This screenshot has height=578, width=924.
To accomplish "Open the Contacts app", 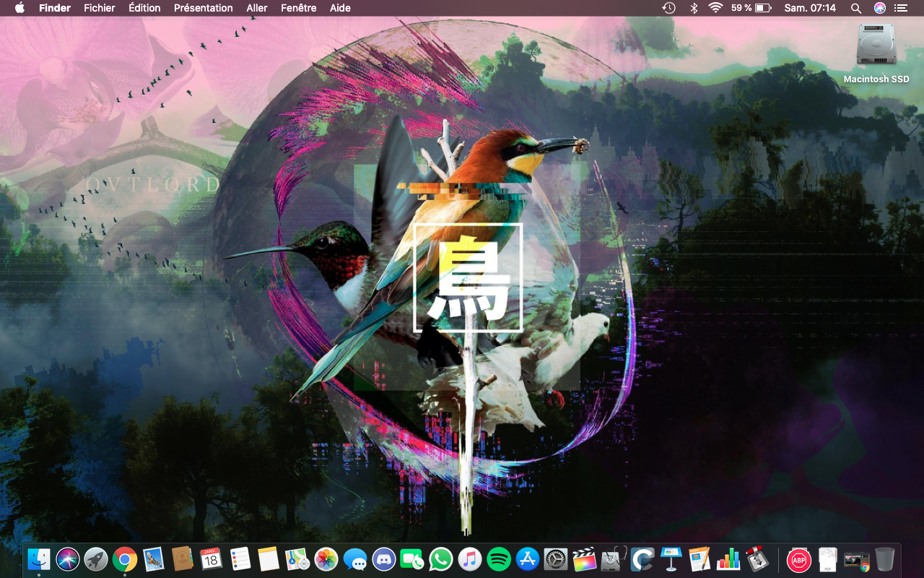I will 183,558.
